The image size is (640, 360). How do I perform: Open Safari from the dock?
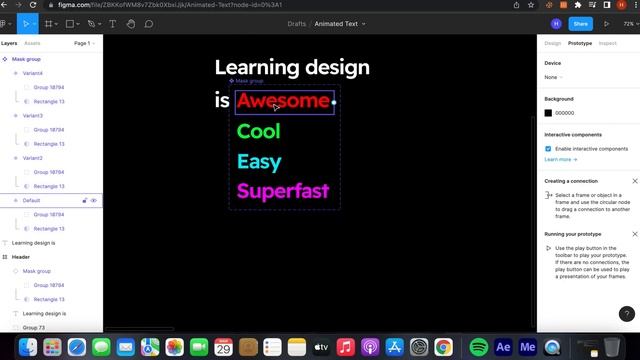(x=77, y=347)
